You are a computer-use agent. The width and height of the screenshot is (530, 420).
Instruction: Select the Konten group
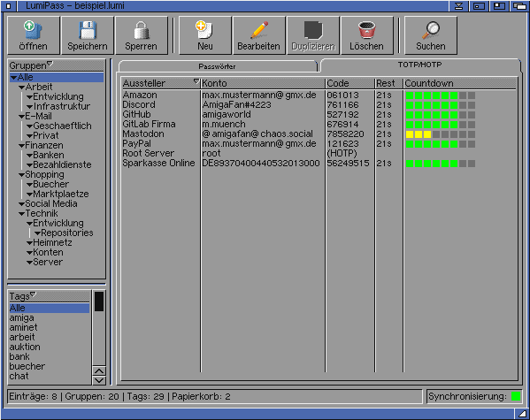point(48,252)
